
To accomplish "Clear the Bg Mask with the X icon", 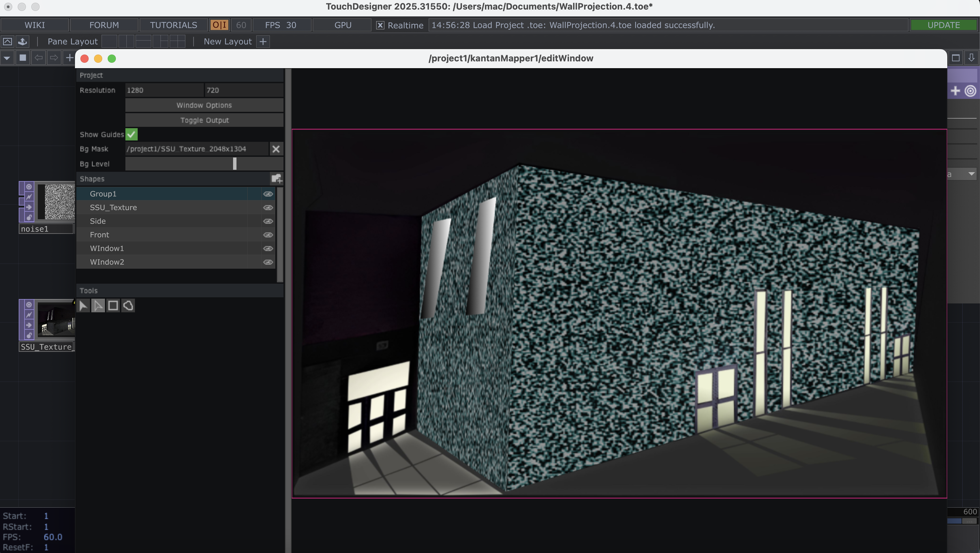I will [x=276, y=149].
